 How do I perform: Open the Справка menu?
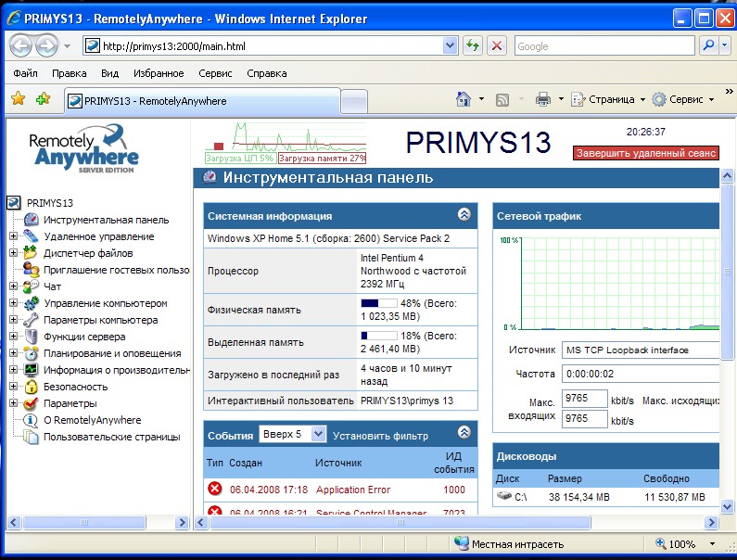point(266,73)
